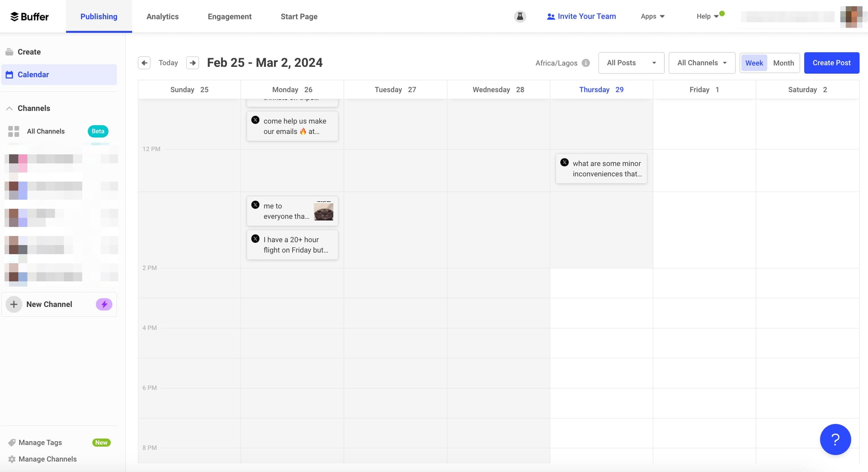The height and width of the screenshot is (472, 868).
Task: Select the Analytics tab
Action: pyautogui.click(x=161, y=16)
